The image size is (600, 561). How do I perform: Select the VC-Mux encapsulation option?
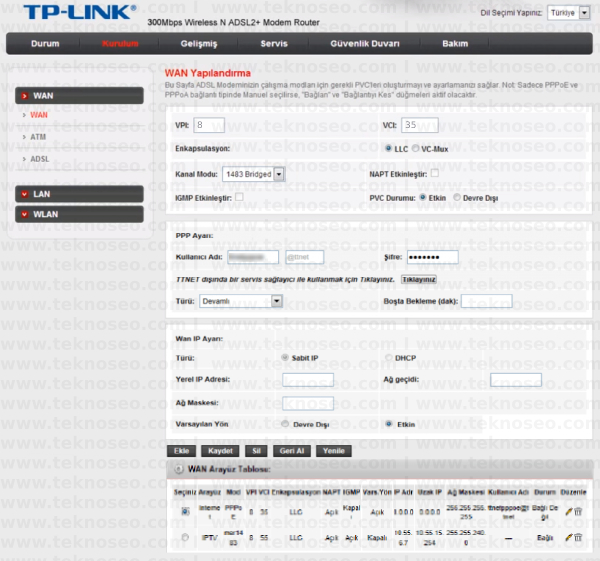415,148
